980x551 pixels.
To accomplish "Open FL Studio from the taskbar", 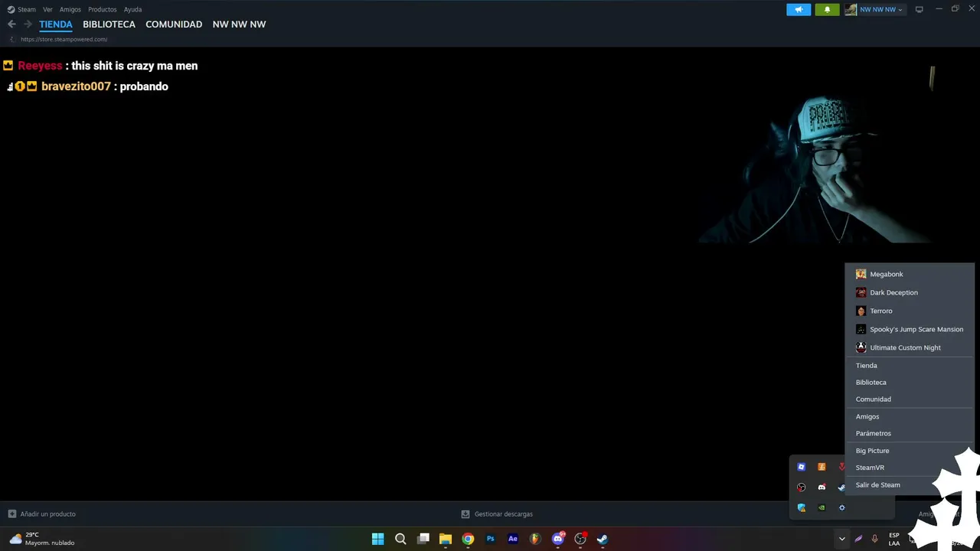I will [535, 539].
